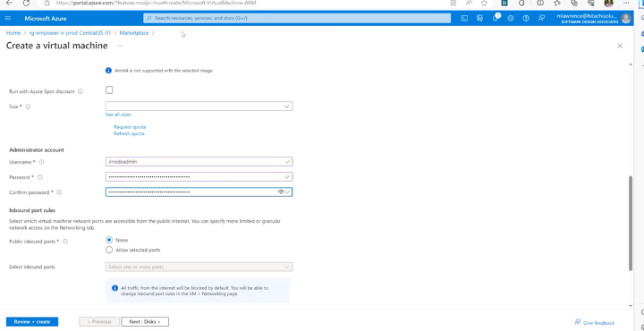Open browser collections icon
Screen dimensions: 644x331
pyautogui.click(x=574, y=3)
